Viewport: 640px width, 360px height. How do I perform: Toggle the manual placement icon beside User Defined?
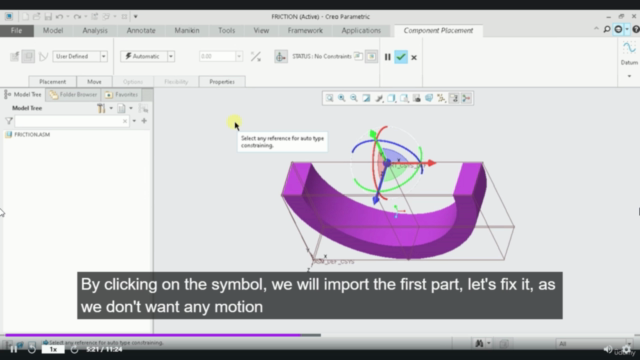pos(28,56)
